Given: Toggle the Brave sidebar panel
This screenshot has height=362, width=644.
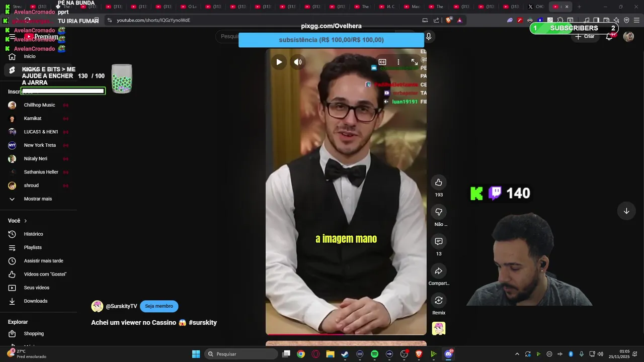Looking at the screenshot, I should (x=596, y=20).
